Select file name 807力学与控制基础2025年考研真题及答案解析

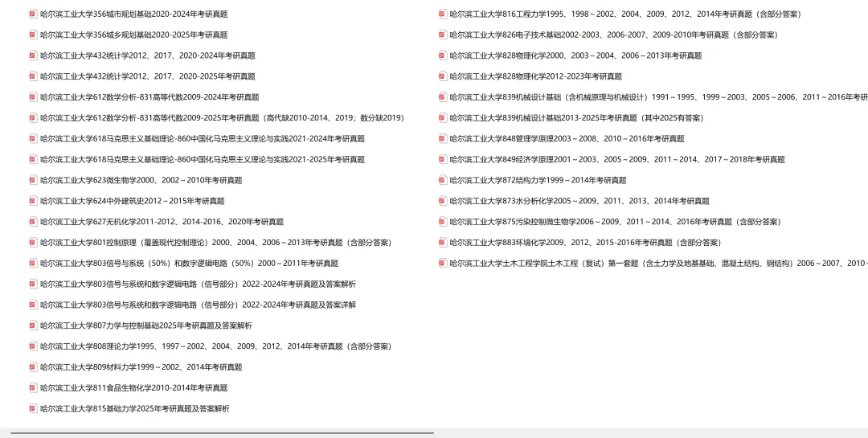pos(146,325)
